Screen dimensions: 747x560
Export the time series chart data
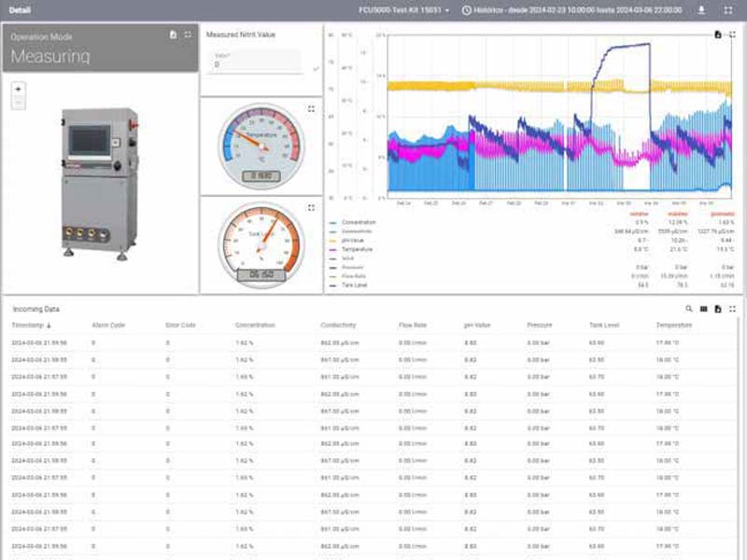coord(717,35)
